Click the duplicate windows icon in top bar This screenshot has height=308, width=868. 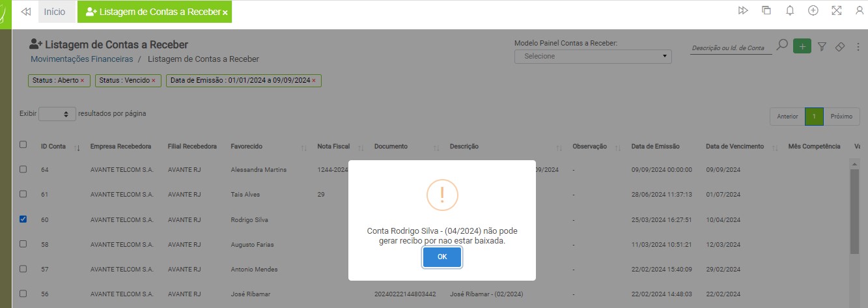coord(766,10)
